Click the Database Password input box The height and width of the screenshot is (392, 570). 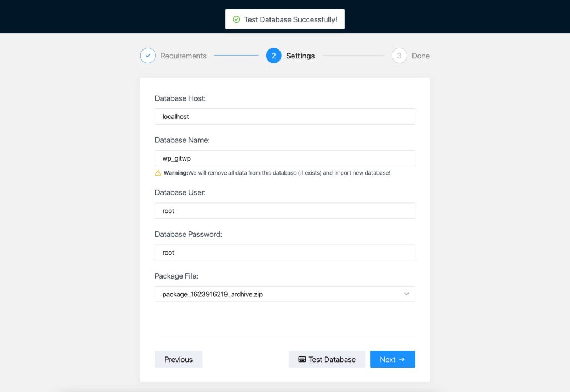click(x=284, y=252)
